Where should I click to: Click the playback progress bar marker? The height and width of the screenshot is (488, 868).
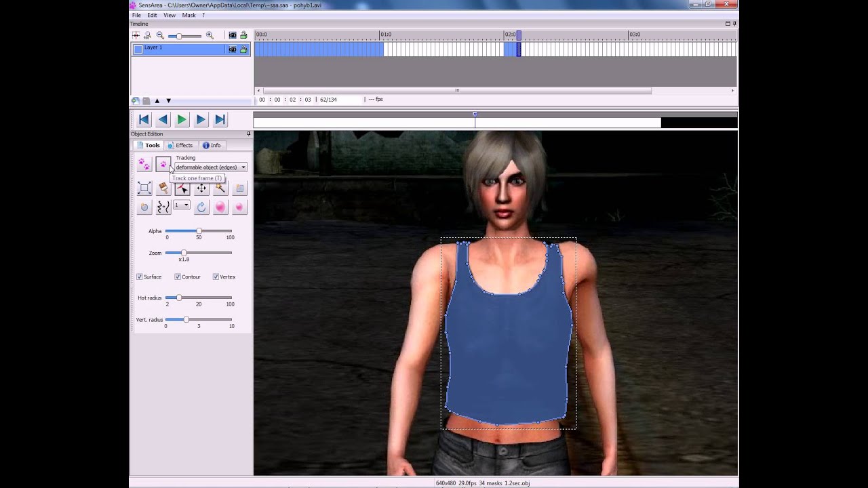click(475, 114)
